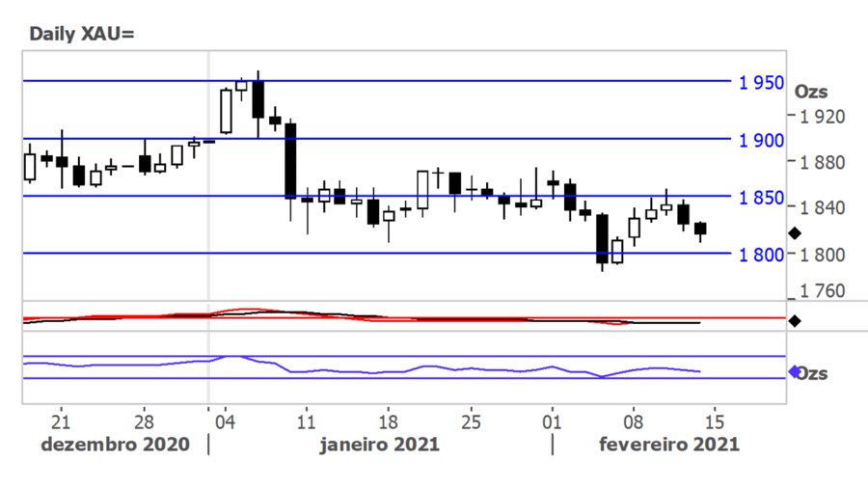This screenshot has height=488, width=868.
Task: Click the 21 date tick label
Action: coord(61,422)
